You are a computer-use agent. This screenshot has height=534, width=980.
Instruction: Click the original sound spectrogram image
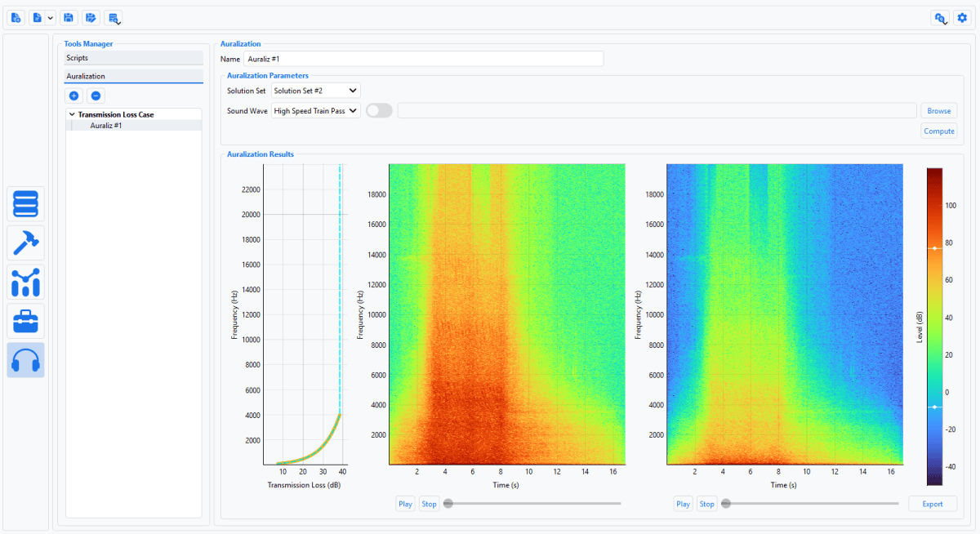pyautogui.click(x=507, y=314)
